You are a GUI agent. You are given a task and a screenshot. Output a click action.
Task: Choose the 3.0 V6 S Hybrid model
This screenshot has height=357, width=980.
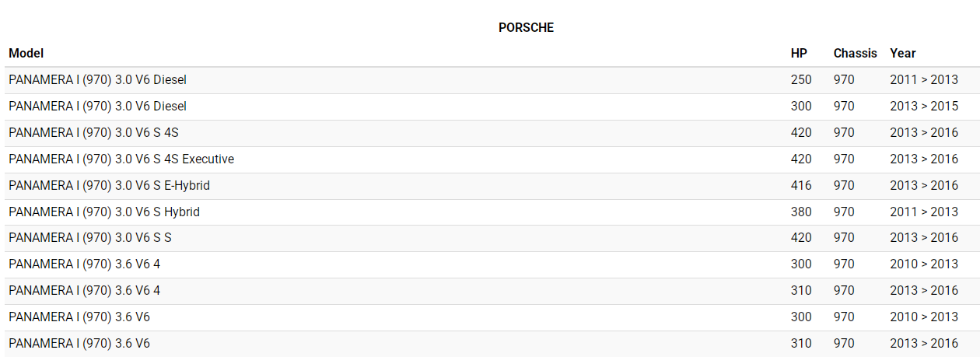click(104, 212)
